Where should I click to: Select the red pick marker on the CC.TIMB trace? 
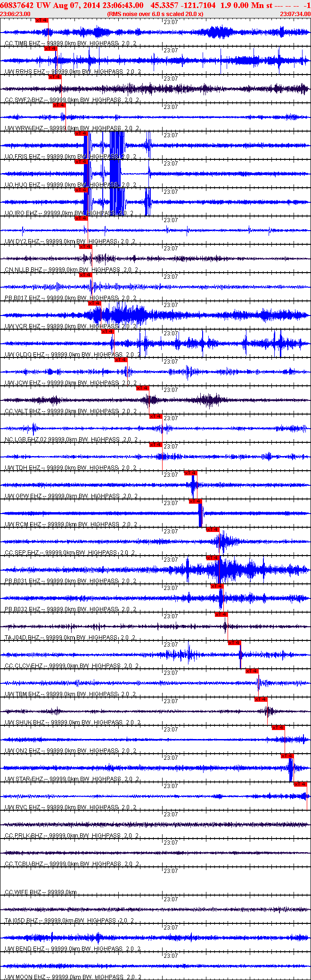(x=42, y=20)
